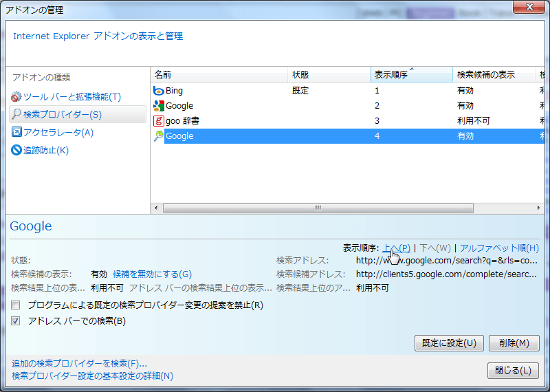Sort providers via アルファベット順(H)
This screenshot has height=392, width=550.
click(500, 248)
